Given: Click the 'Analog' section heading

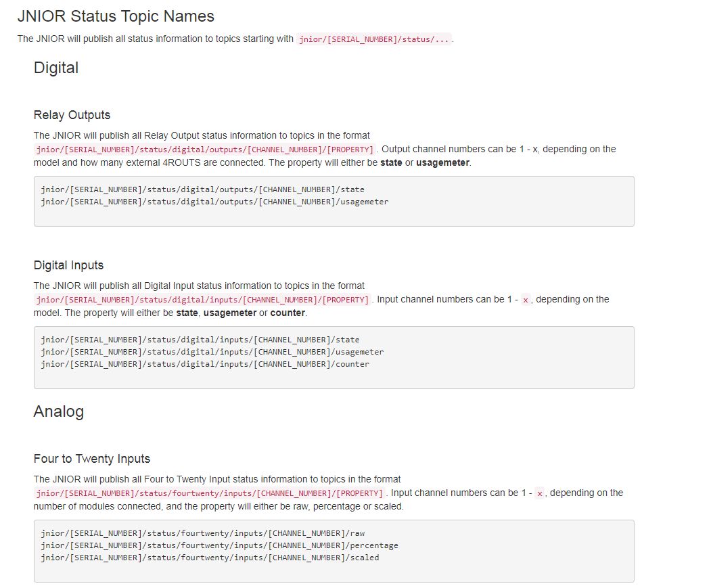Looking at the screenshot, I should point(58,411).
